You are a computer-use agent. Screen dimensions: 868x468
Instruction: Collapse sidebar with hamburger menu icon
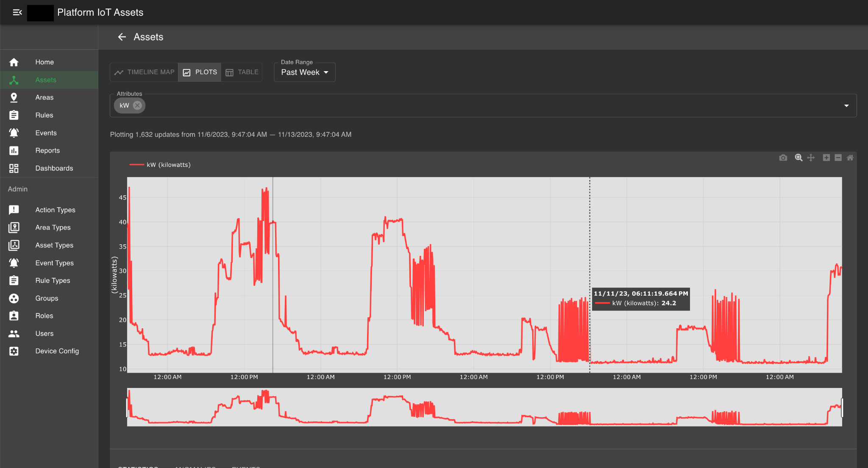point(17,12)
